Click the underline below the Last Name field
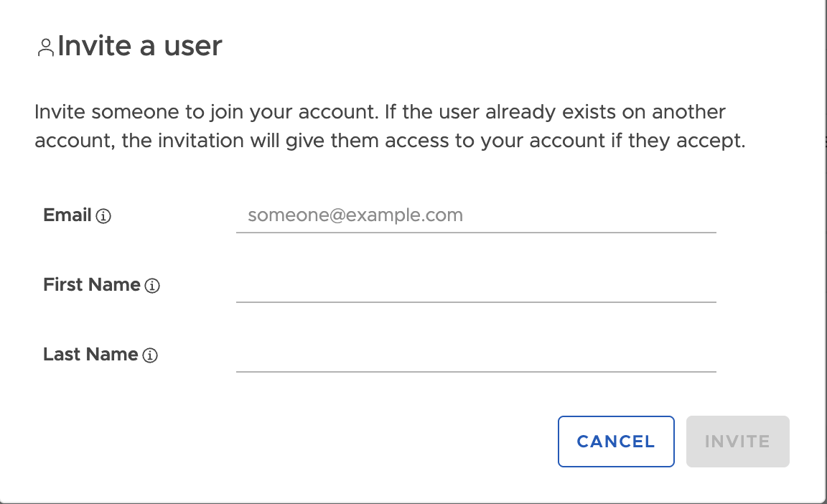The width and height of the screenshot is (827, 504). 476,372
